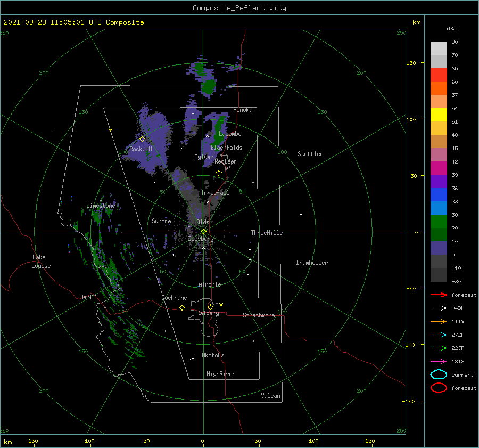Screen dimensions: 479x448
Task: Click the light gray 80 dBZ swatch
Action: coord(439,48)
